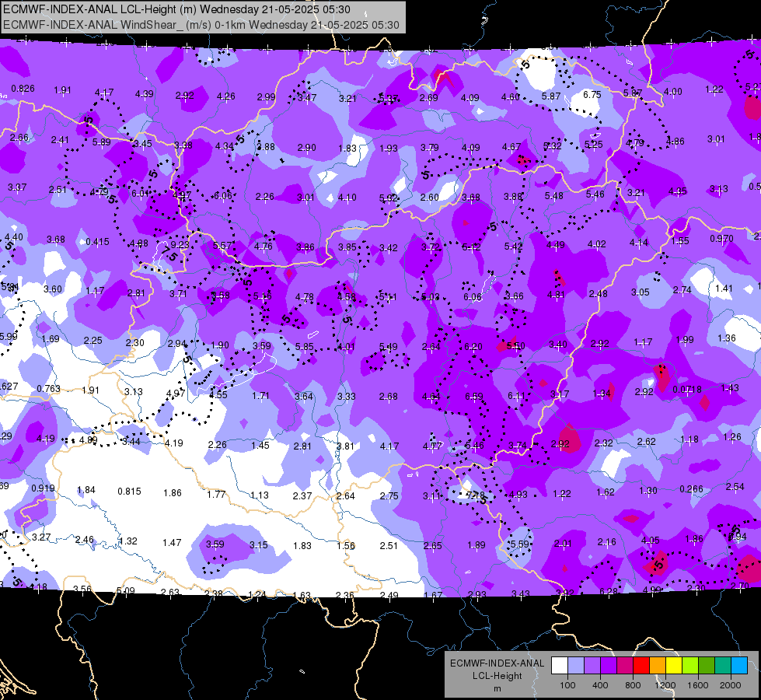Click the legend scale value '1600'

(697, 685)
